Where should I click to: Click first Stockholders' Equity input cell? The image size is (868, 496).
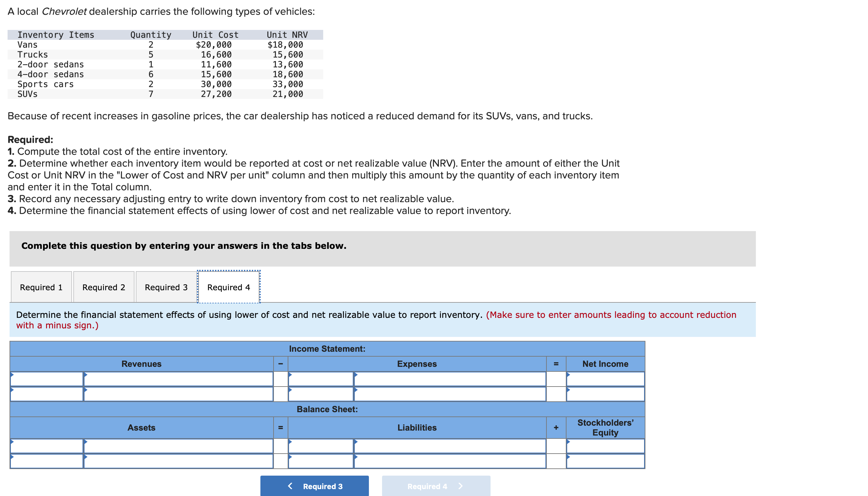pos(605,446)
